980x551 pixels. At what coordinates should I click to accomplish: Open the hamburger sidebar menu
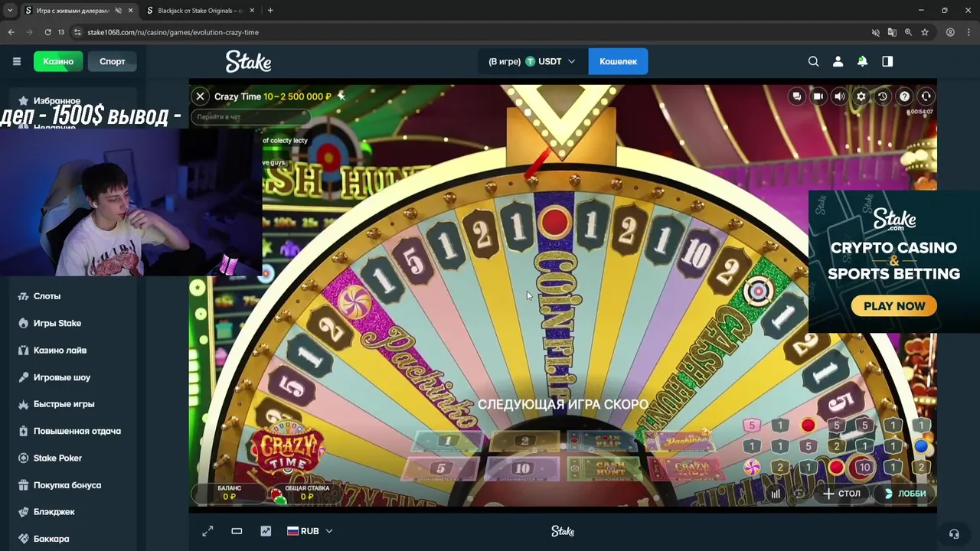[x=16, y=61]
